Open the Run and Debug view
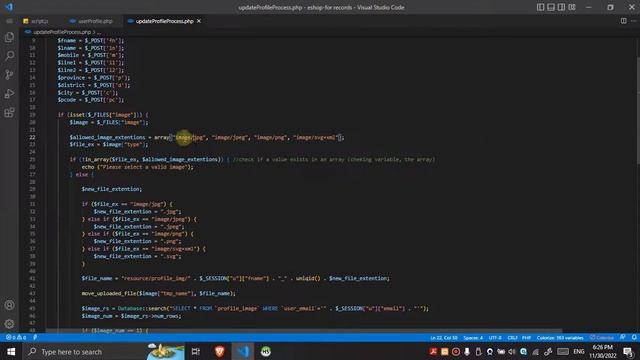The height and width of the screenshot is (360, 640). [x=9, y=93]
